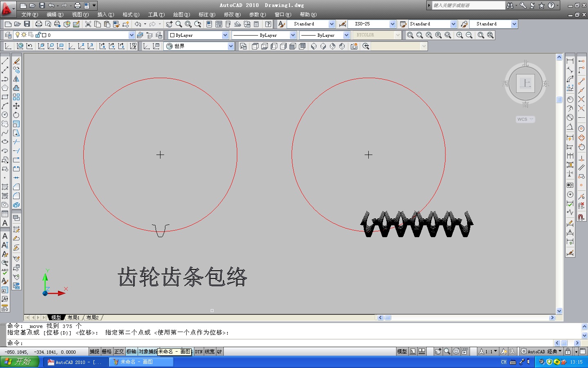Viewport: 588px width, 368px height.
Task: Open the 绘图(D) menu
Action: [x=182, y=15]
